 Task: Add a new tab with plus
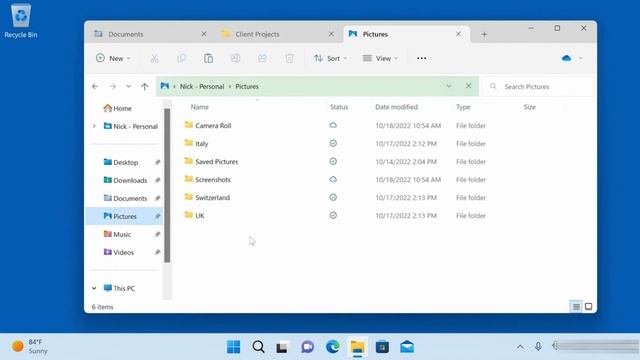tap(484, 34)
